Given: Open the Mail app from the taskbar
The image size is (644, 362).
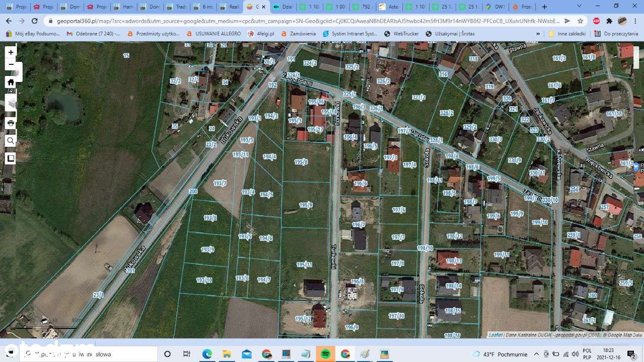Looking at the screenshot, I should point(247,354).
